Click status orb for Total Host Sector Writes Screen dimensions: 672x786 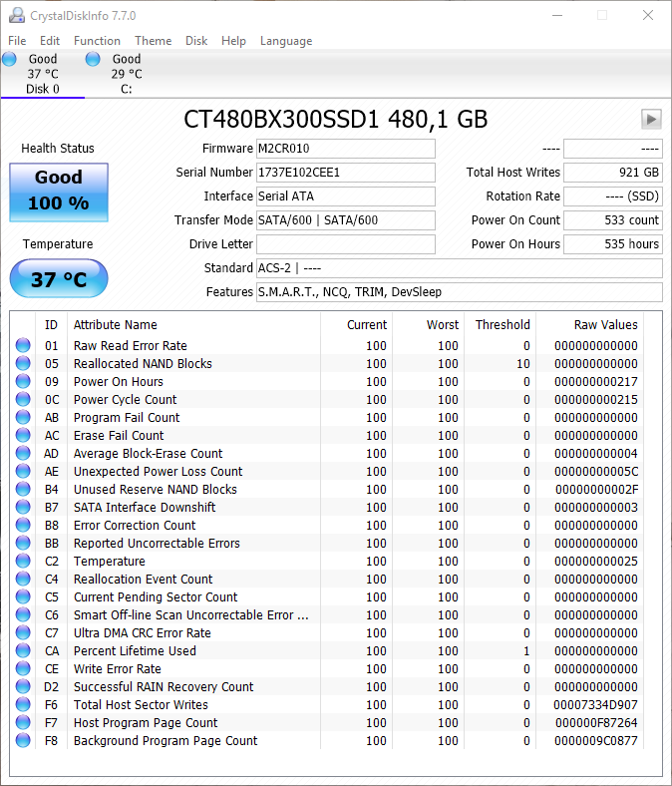click(23, 704)
